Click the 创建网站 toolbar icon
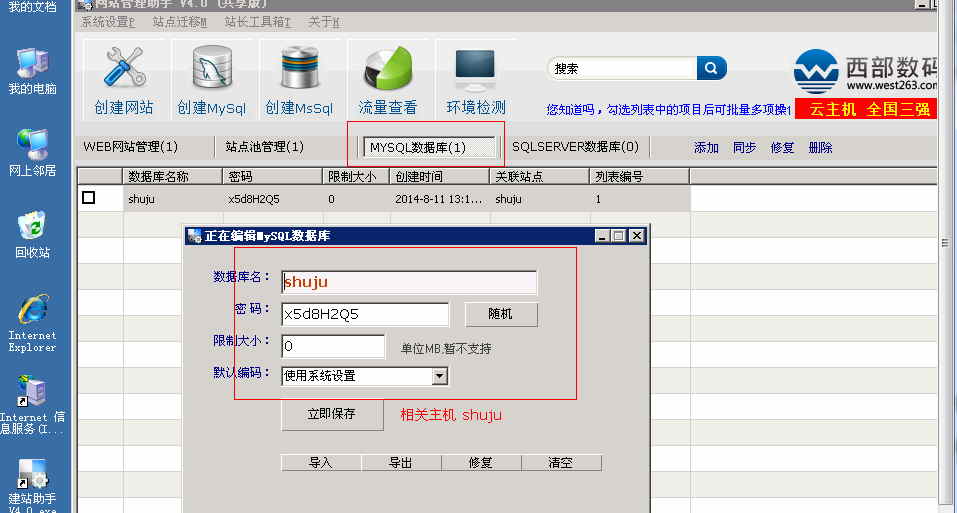This screenshot has height=513, width=957. tap(124, 80)
